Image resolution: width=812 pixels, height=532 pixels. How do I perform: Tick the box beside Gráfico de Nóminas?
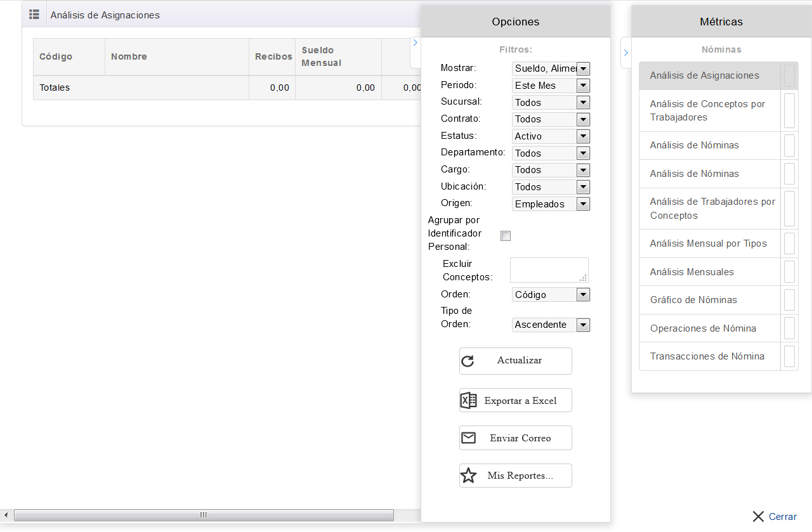point(789,300)
